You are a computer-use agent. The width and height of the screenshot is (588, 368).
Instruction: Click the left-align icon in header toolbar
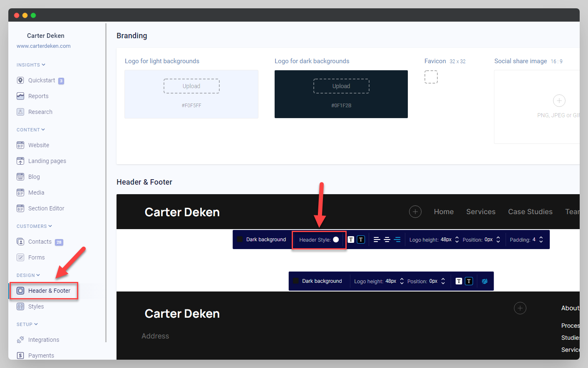click(x=377, y=240)
